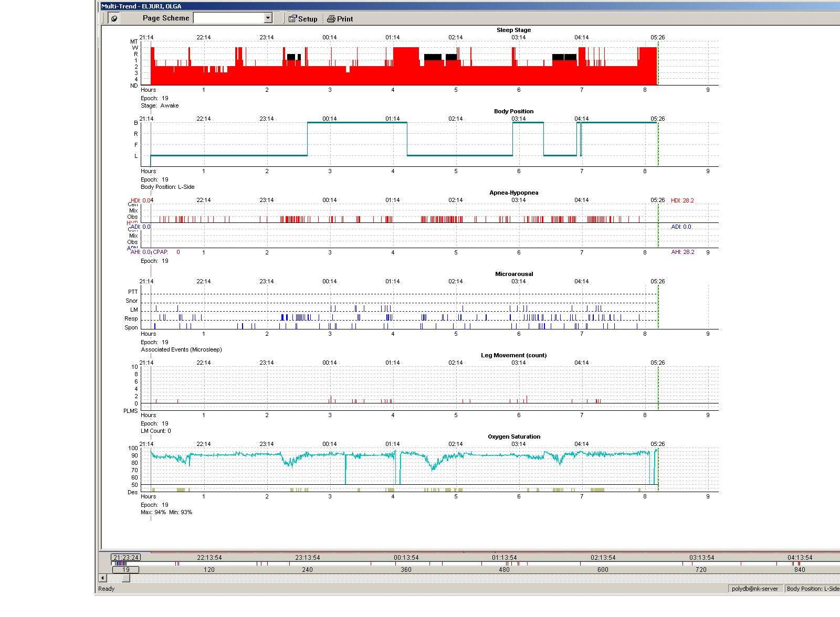
Task: Click inside the Page Scheme combo box
Action: pos(228,18)
